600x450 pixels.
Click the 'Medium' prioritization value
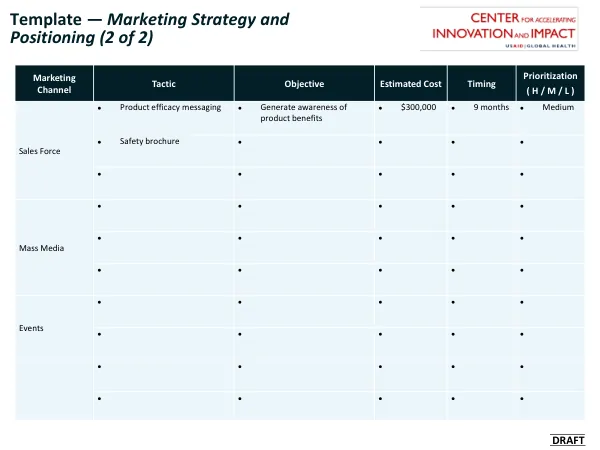click(x=558, y=107)
